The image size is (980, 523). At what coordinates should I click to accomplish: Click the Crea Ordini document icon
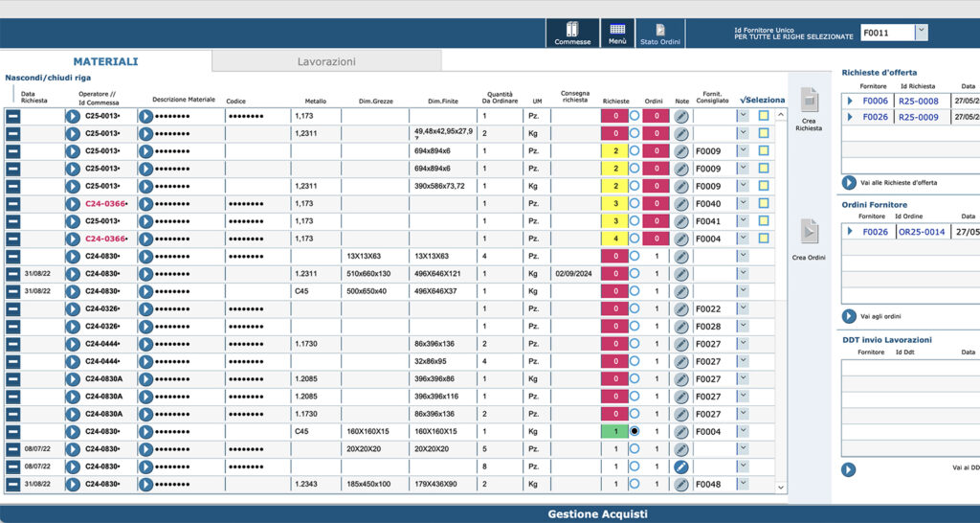coord(810,232)
